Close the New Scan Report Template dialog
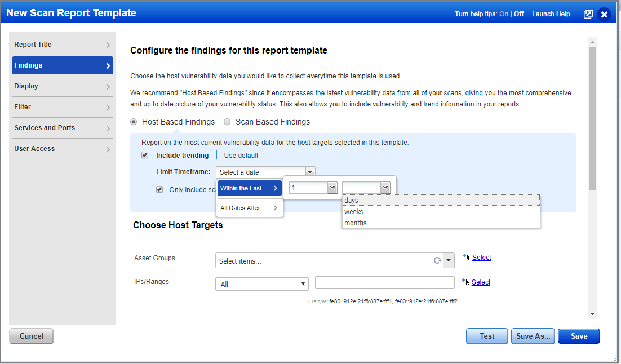The image size is (621, 364). coord(604,14)
